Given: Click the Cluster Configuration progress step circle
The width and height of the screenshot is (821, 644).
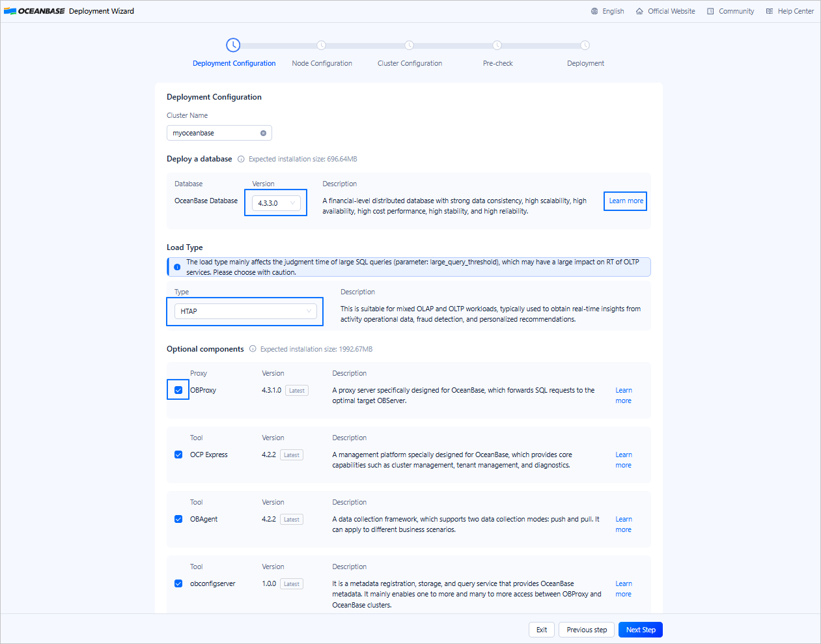Looking at the screenshot, I should (409, 45).
